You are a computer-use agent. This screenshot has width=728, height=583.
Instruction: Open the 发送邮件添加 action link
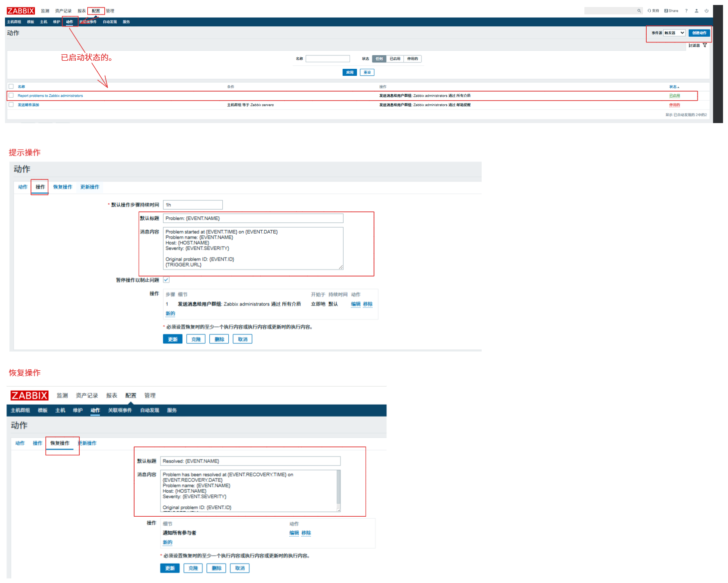[x=28, y=105]
